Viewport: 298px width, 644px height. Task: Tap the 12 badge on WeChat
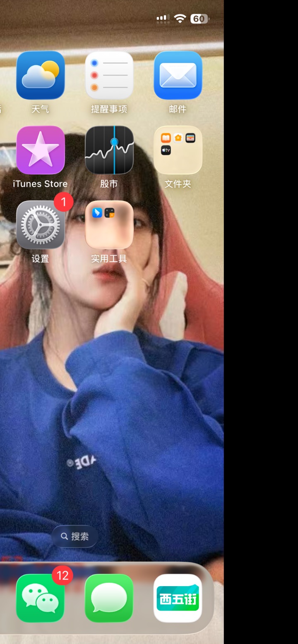click(x=62, y=575)
